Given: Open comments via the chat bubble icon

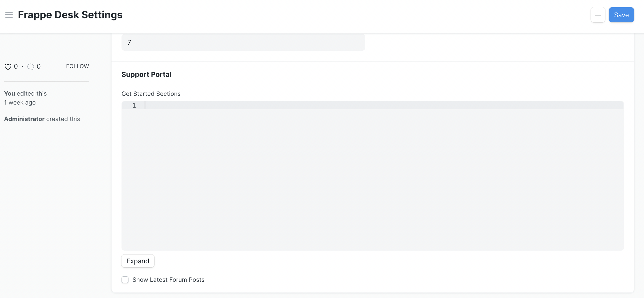Looking at the screenshot, I should [30, 67].
